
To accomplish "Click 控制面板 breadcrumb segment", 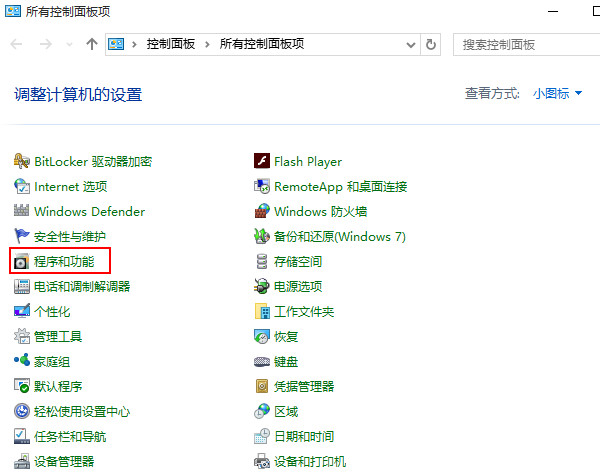I will point(171,44).
